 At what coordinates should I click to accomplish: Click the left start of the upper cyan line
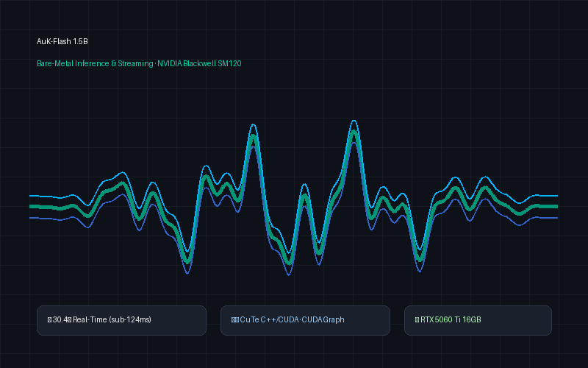point(32,196)
